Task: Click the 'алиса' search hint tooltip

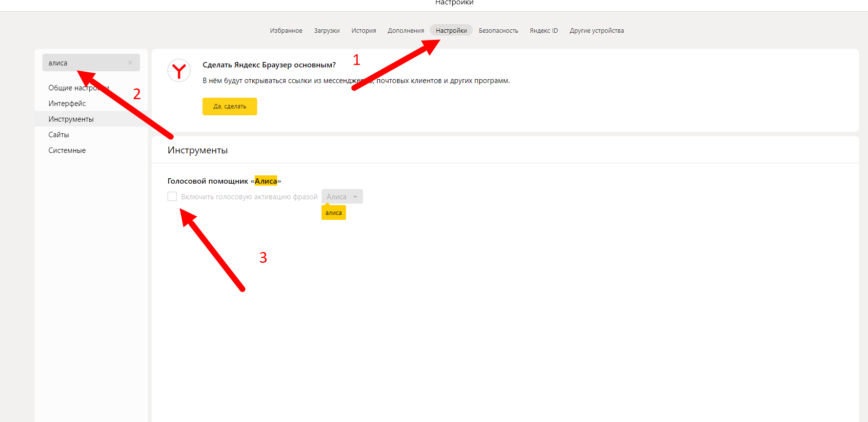Action: pyautogui.click(x=334, y=212)
